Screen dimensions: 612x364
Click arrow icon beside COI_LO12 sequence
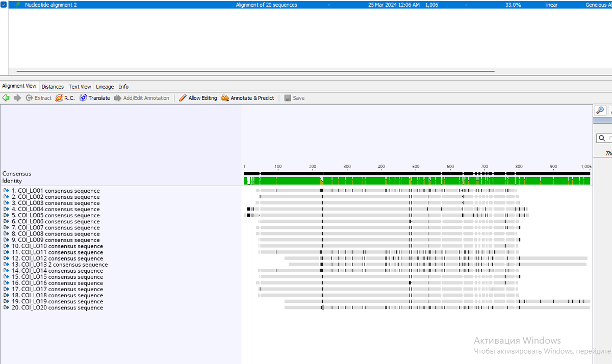pos(6,258)
